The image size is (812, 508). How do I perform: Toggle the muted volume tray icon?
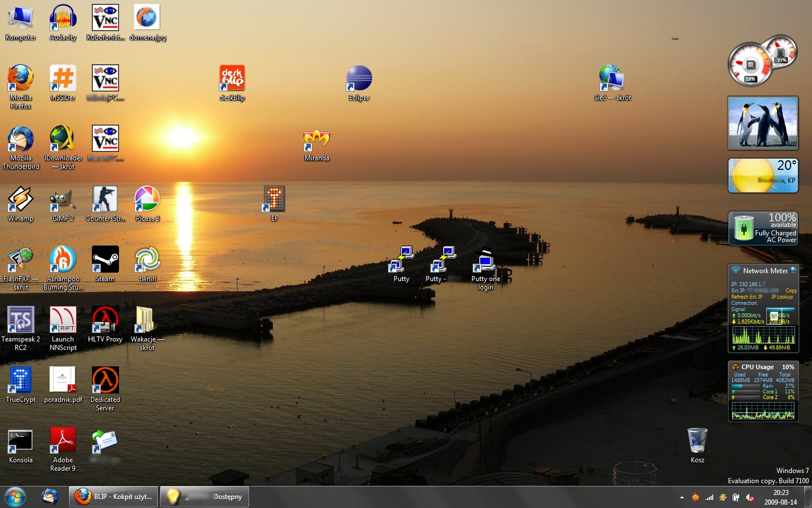(750, 497)
